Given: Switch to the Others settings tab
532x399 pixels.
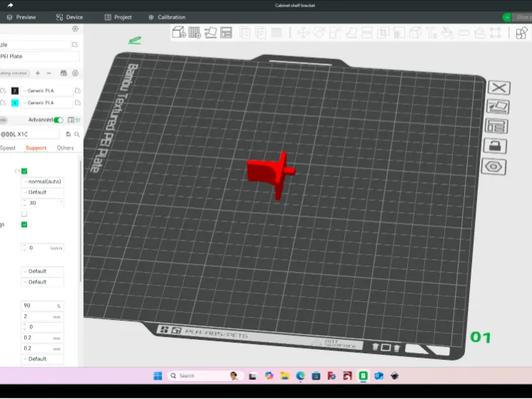Looking at the screenshot, I should (x=65, y=148).
